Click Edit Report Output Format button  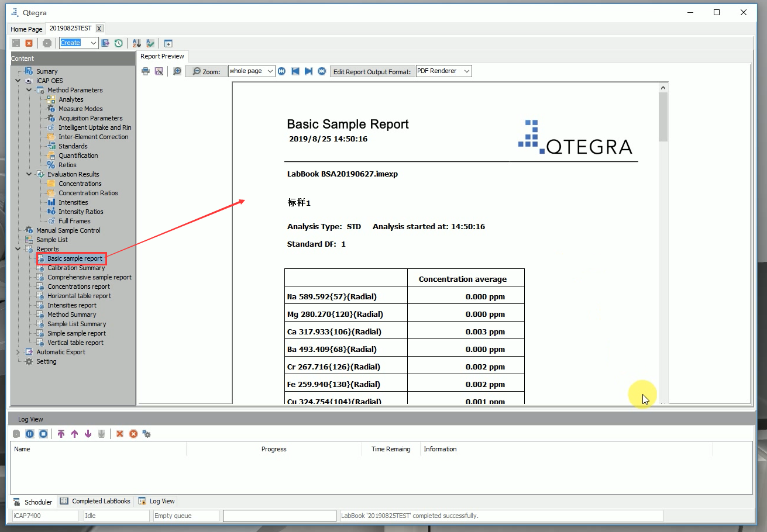(x=373, y=71)
